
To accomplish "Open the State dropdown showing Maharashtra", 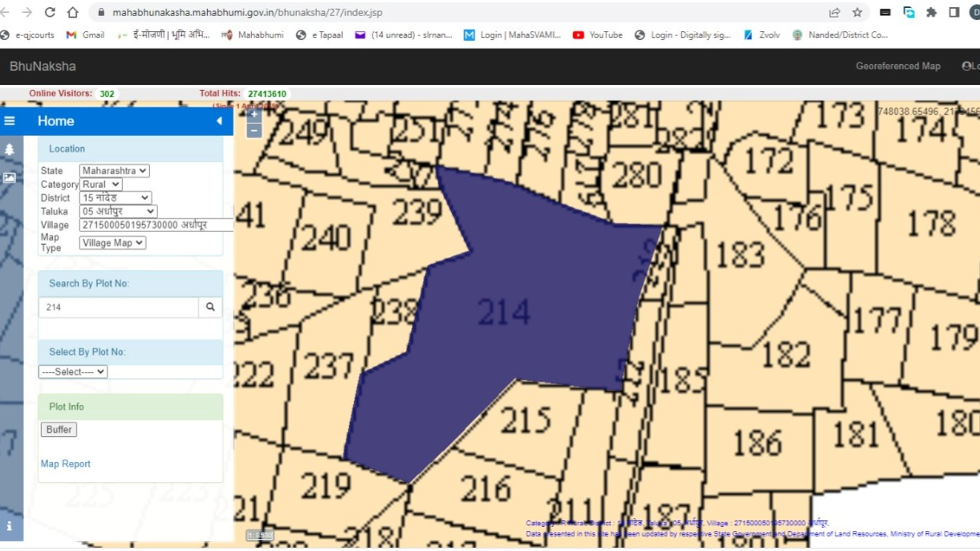I will [x=115, y=171].
